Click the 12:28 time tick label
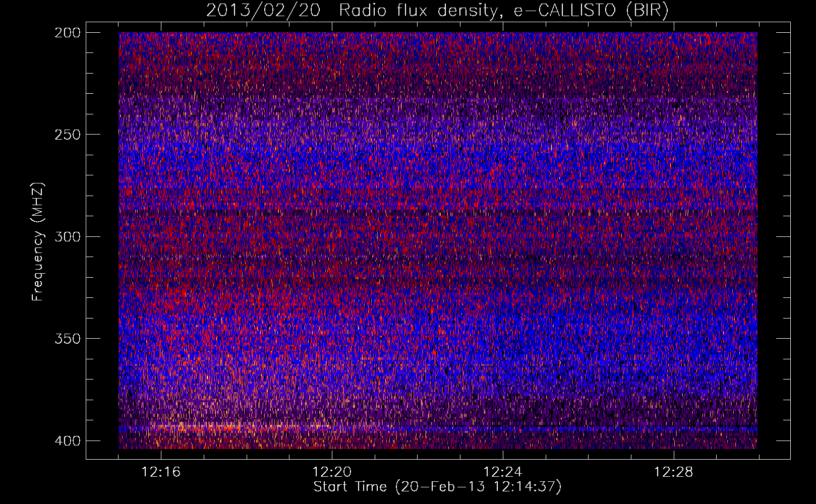816x504 pixels. [x=674, y=472]
